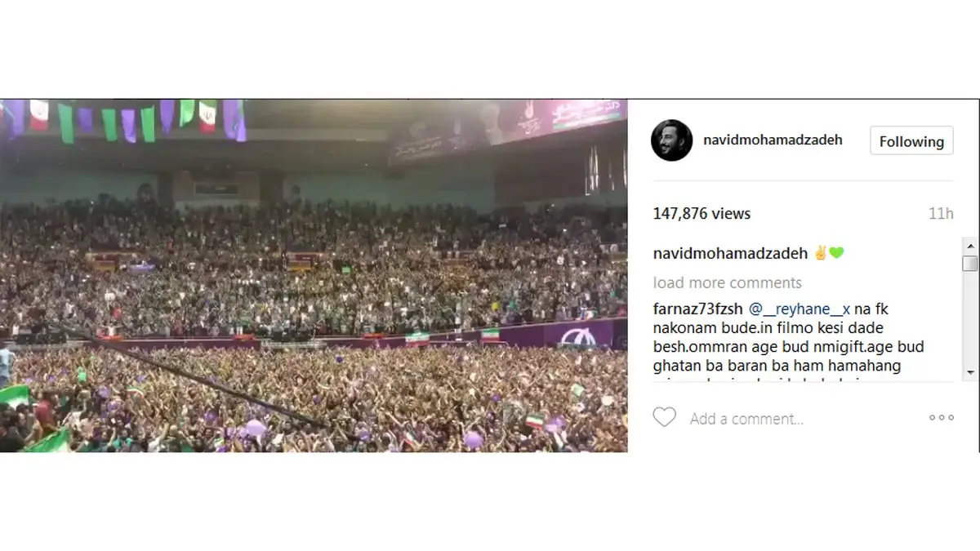Click the victory hand emoji in caption
Viewport: 980px width, 551px height.
[821, 253]
